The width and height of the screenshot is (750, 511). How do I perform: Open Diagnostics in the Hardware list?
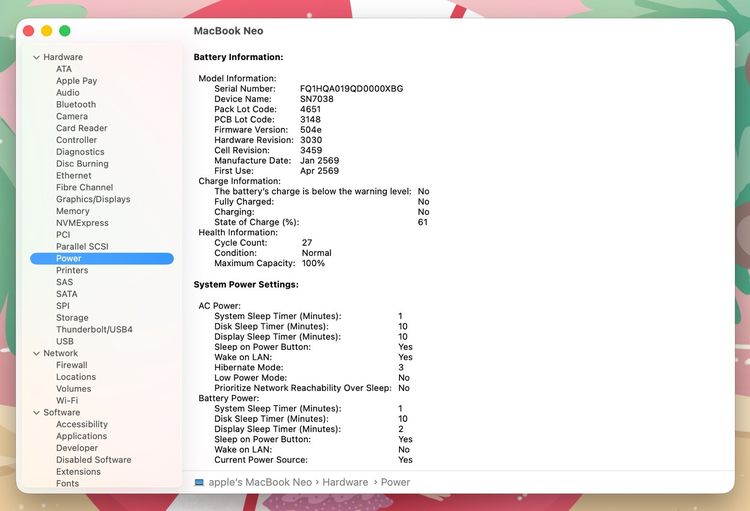point(80,152)
